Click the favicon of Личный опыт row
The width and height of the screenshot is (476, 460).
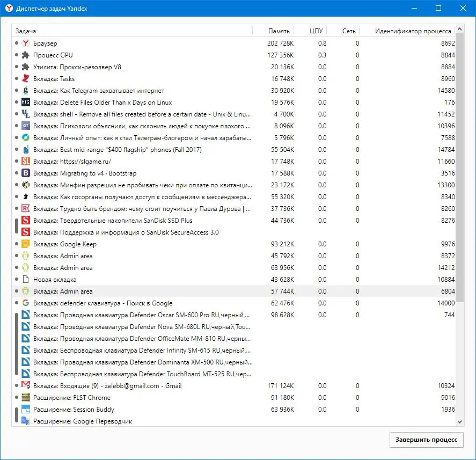click(26, 138)
